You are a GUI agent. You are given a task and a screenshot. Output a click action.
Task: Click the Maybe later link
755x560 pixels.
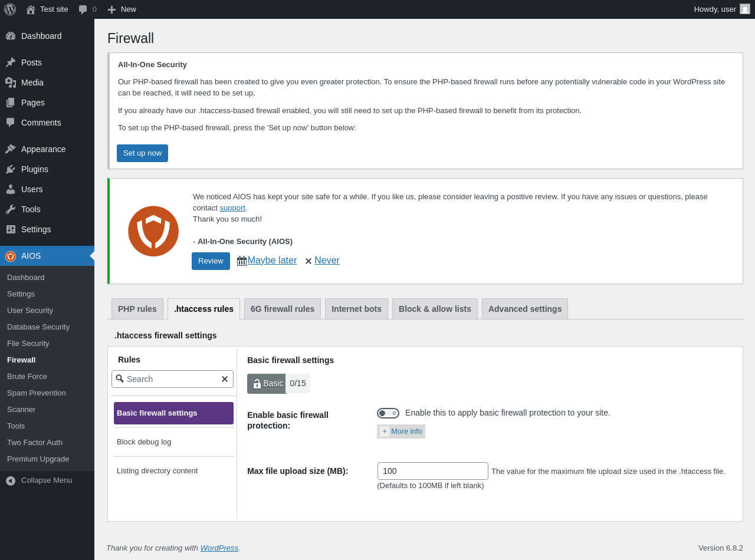click(272, 261)
